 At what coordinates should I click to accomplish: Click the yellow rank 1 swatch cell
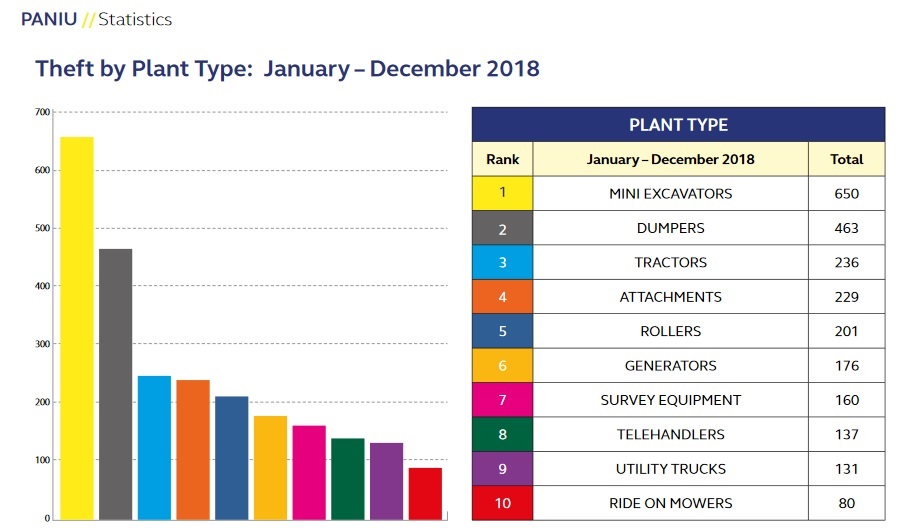[502, 194]
